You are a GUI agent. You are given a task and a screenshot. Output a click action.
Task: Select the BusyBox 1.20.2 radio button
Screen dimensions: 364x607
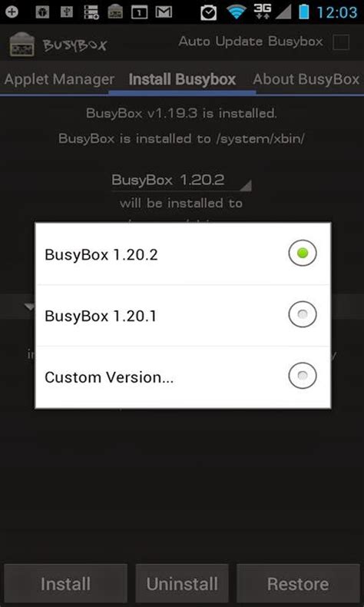(303, 254)
